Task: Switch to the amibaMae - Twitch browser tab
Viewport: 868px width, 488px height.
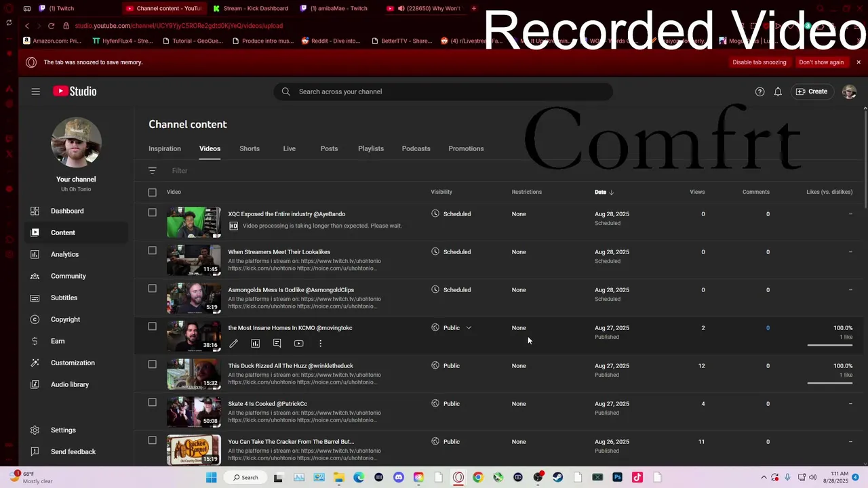Action: [338, 8]
